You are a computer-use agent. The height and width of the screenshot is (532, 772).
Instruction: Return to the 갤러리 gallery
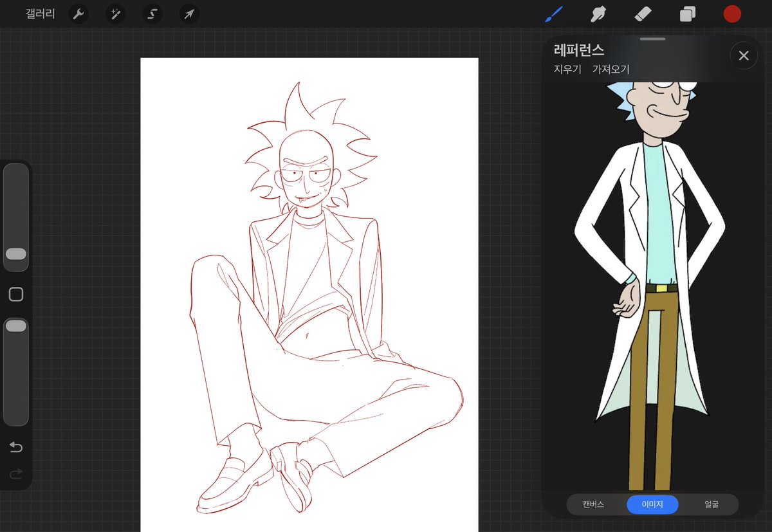tap(41, 14)
